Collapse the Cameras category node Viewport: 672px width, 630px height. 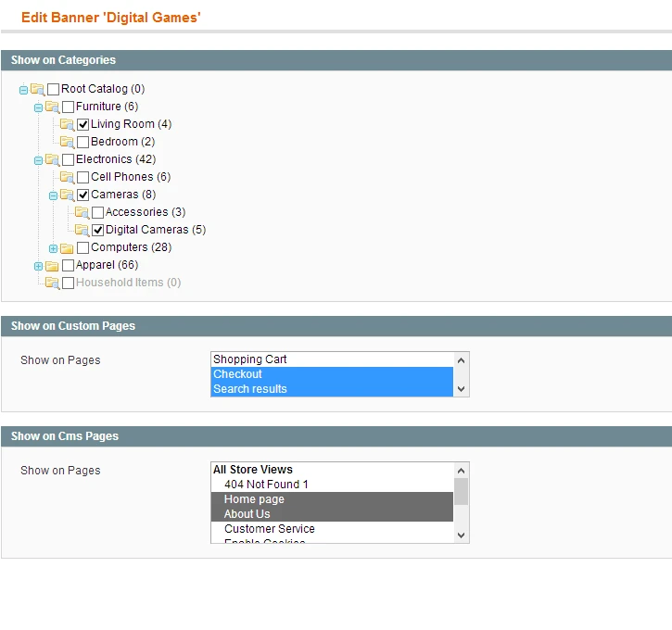tap(53, 195)
